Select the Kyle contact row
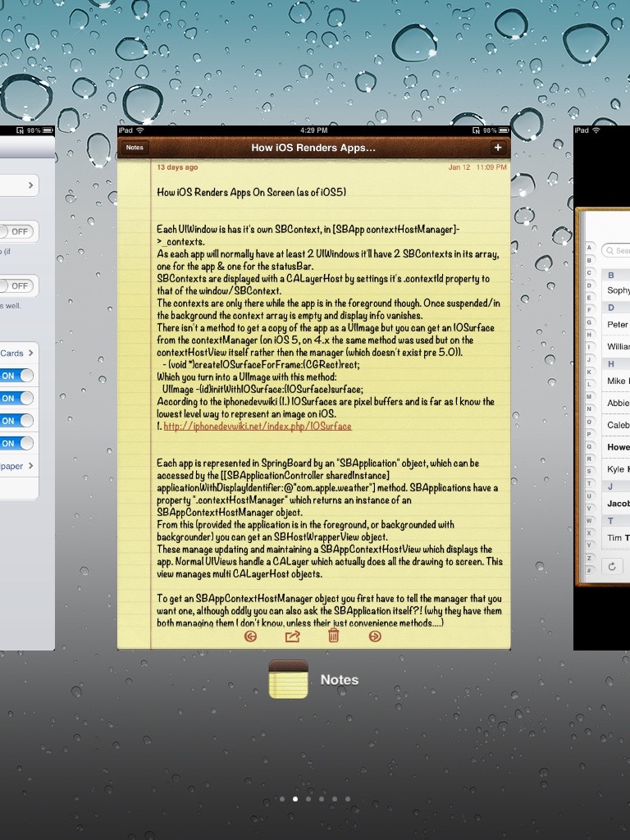 (x=615, y=468)
